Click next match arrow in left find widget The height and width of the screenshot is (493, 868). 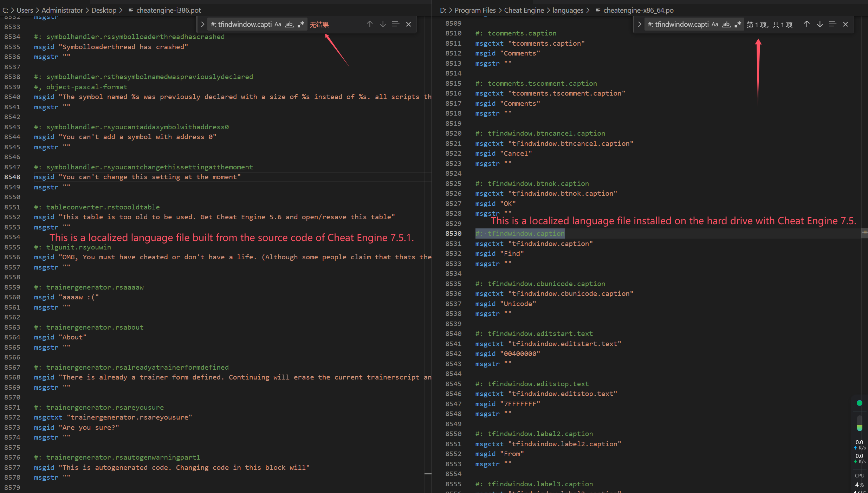383,24
